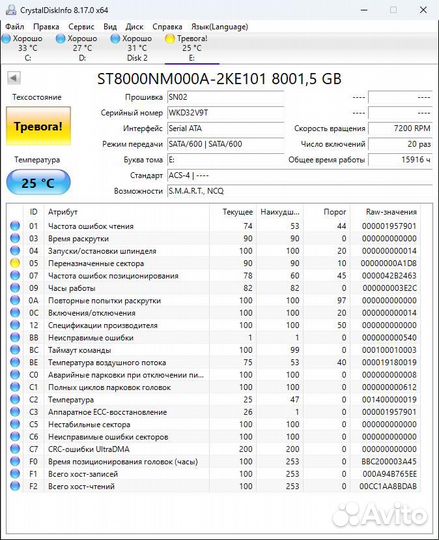This screenshot has width=439, height=540.
Task: Click status icon for Всего хост-чтений
Action: click(x=15, y=486)
